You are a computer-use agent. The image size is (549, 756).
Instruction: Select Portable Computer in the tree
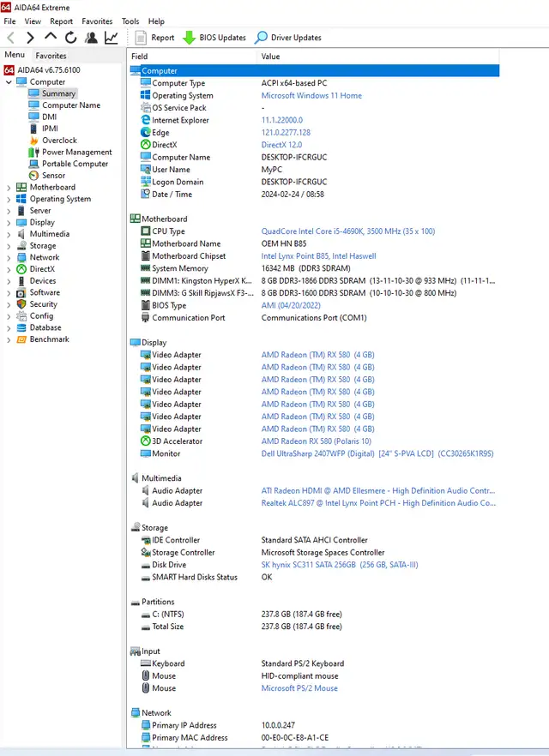(75, 164)
